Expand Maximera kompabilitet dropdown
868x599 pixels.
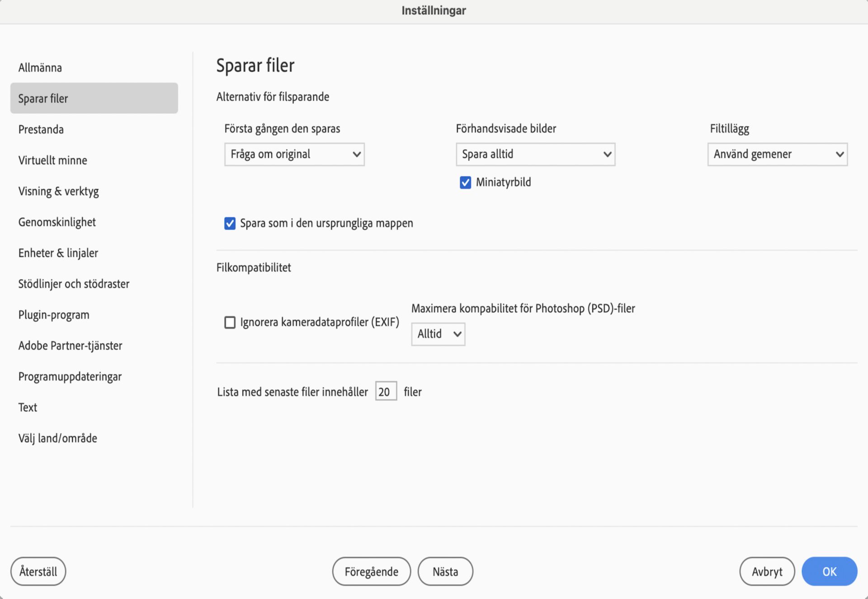point(437,333)
